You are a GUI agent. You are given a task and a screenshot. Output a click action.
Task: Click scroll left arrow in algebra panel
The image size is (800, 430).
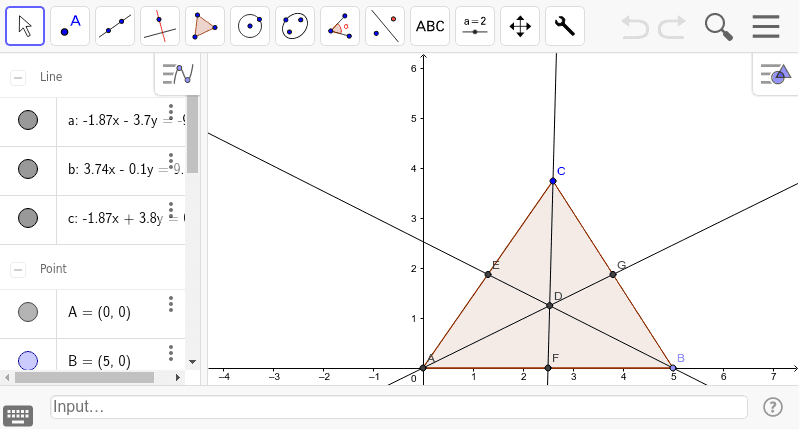point(7,377)
